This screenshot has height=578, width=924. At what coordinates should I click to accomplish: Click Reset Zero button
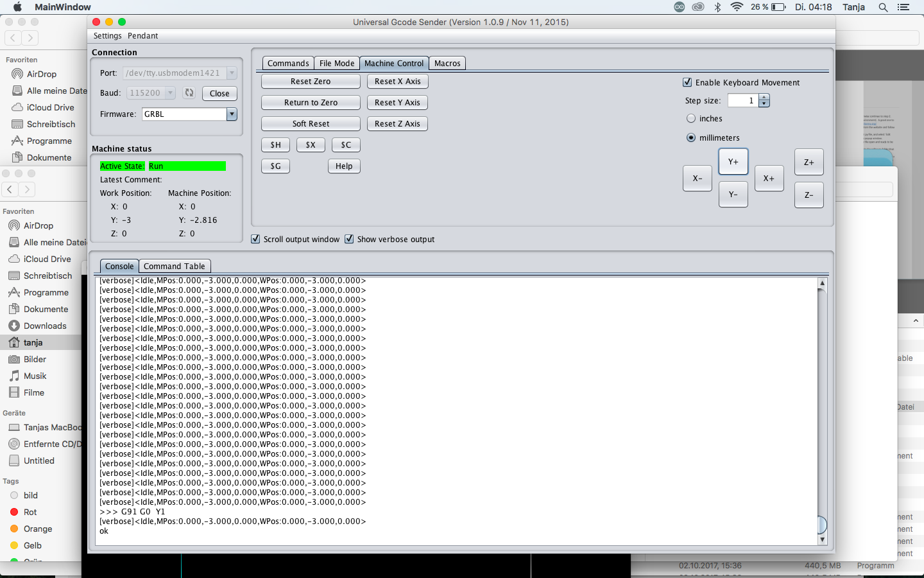click(311, 82)
